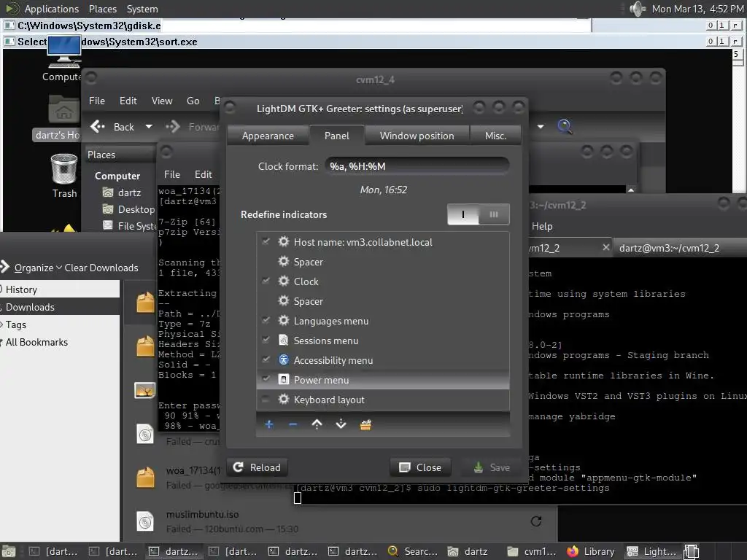Select the first Spacer row in the indicators list
This screenshot has height=560, width=747.
383,262
